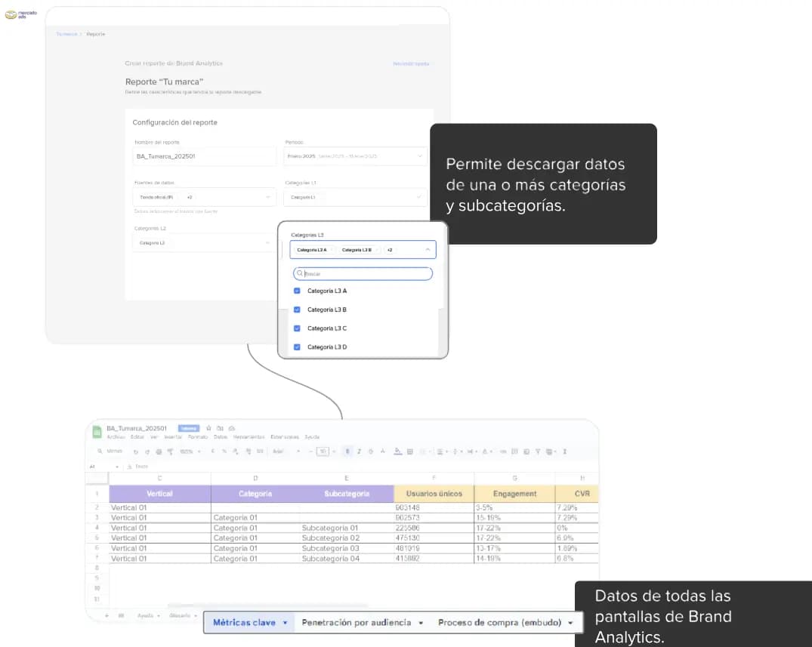Open the Fuentes de datos dropdown

click(204, 197)
